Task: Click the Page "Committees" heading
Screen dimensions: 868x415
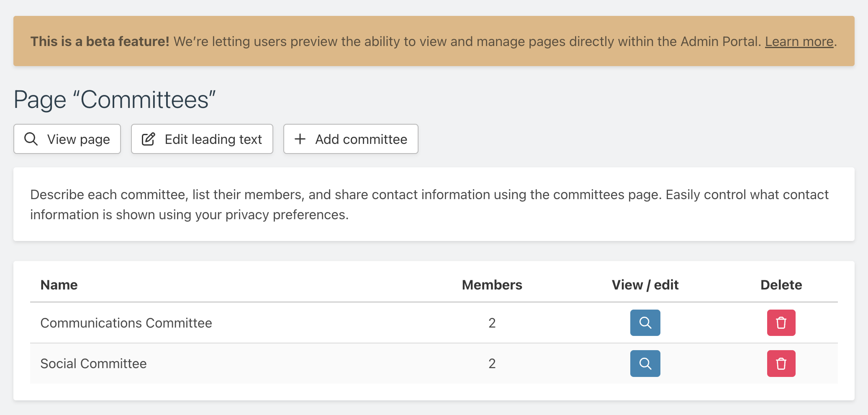Action: 114,99
